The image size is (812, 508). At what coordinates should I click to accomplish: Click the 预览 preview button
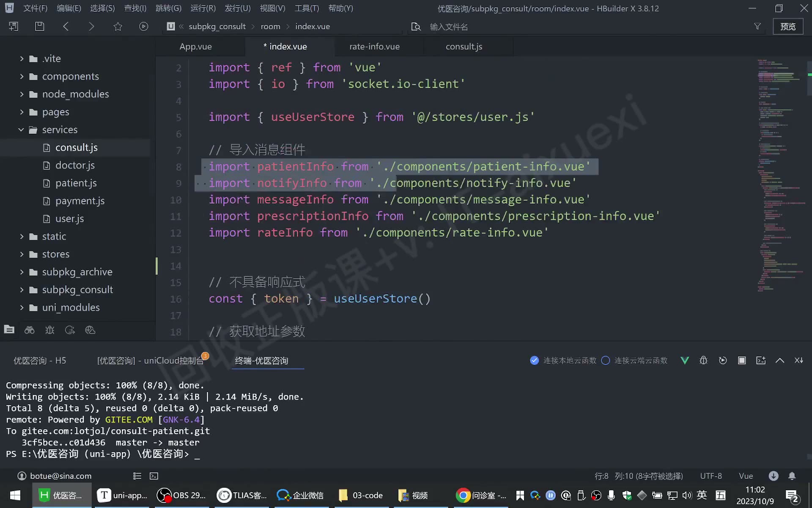coord(788,26)
